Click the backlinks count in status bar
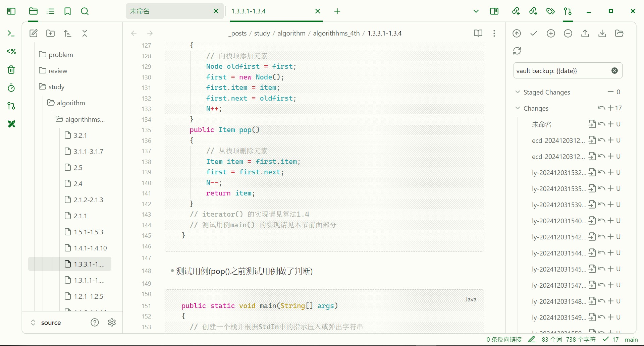Viewport: 644px width, 346px height. click(504, 340)
